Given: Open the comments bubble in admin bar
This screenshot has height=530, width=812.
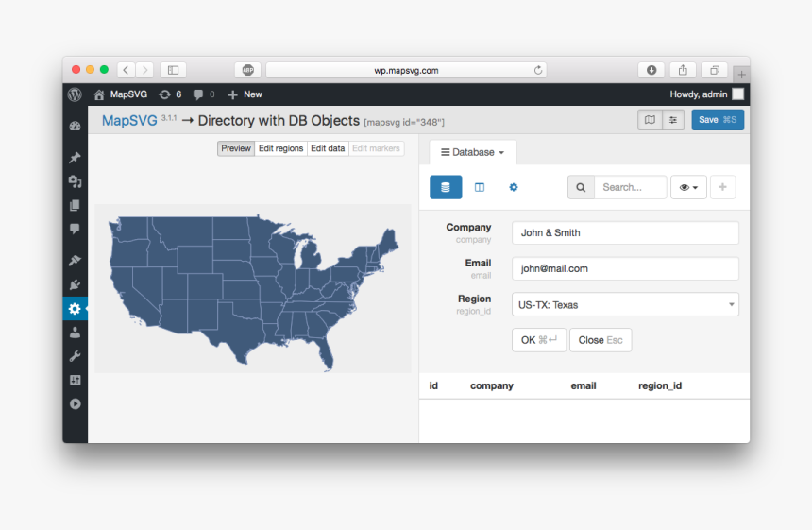Looking at the screenshot, I should point(204,94).
